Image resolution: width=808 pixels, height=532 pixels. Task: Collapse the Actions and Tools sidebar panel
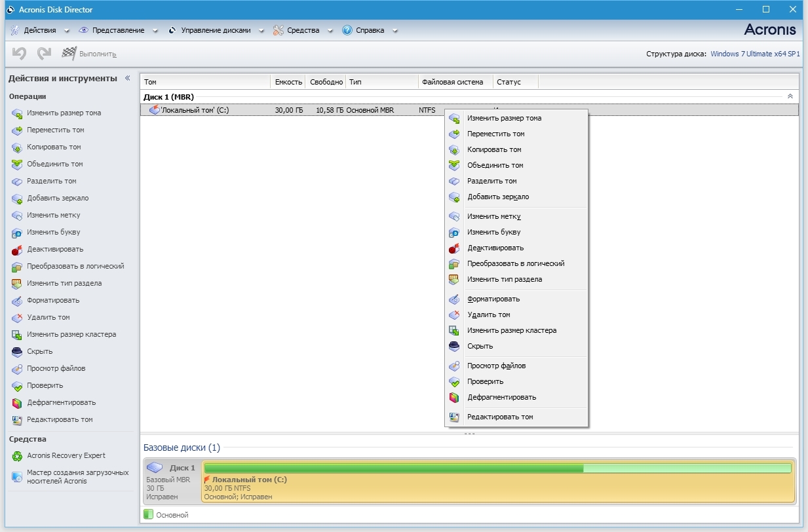pyautogui.click(x=128, y=79)
